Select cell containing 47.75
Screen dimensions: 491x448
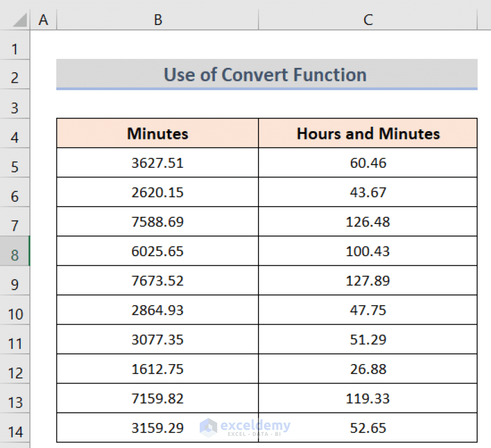(368, 310)
